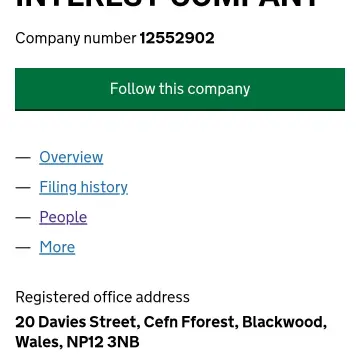Click the dash marker beside More

click(23, 247)
